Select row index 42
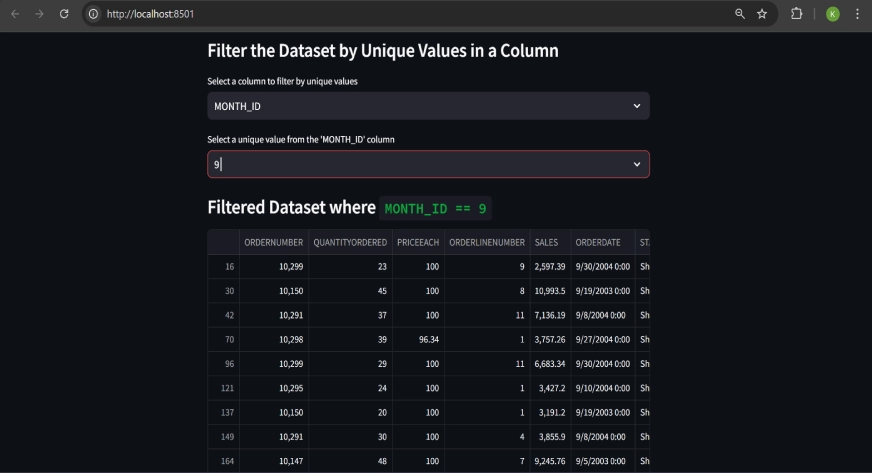The width and height of the screenshot is (872, 473). pyautogui.click(x=224, y=315)
